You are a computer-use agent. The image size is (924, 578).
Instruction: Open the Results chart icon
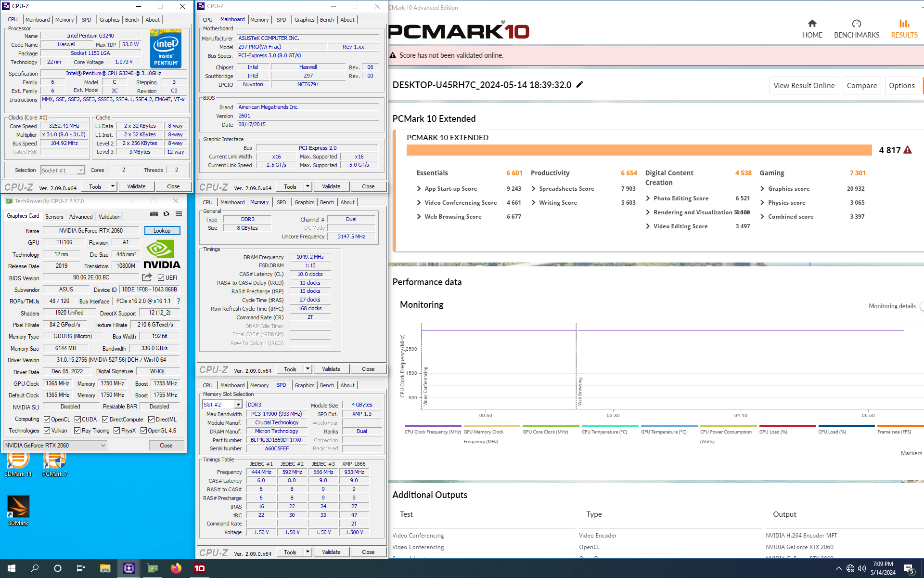coord(904,24)
